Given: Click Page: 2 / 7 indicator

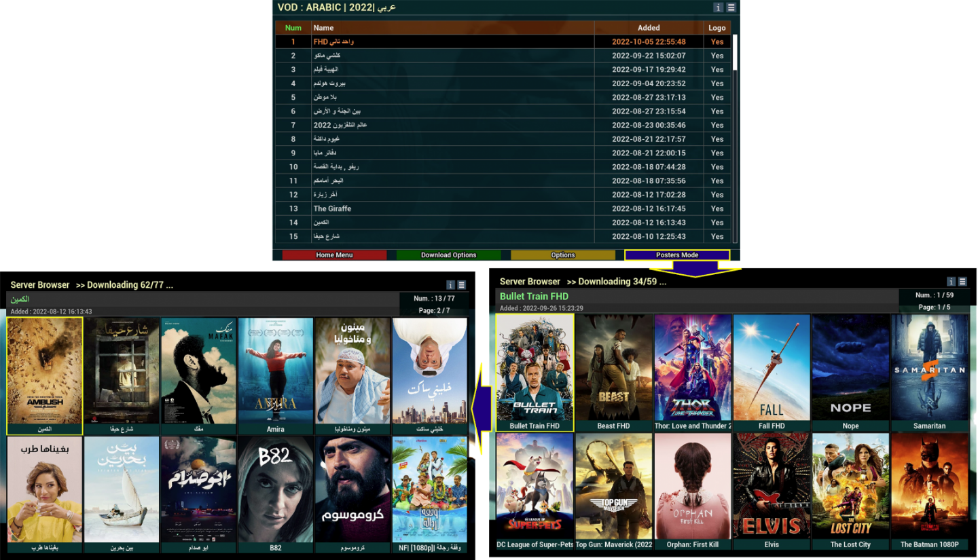Looking at the screenshot, I should 434,310.
